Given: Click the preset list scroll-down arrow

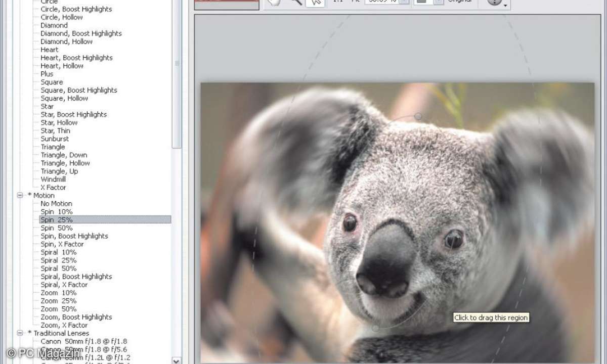Looking at the screenshot, I should [177, 360].
